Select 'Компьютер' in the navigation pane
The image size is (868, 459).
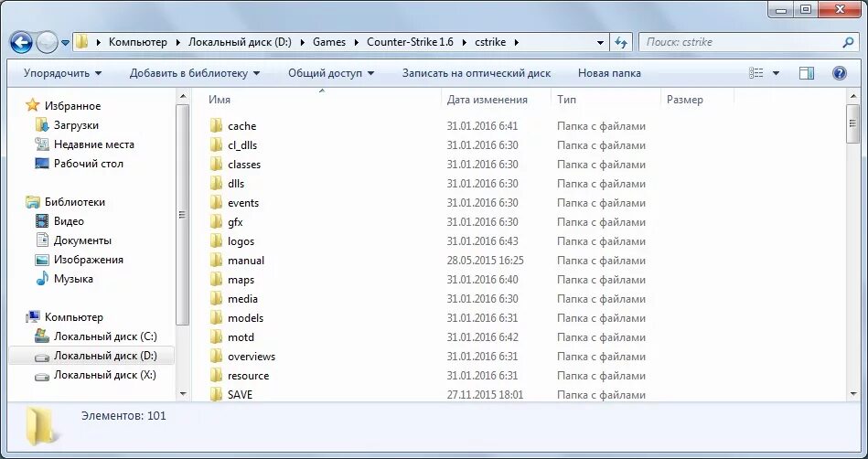click(73, 317)
